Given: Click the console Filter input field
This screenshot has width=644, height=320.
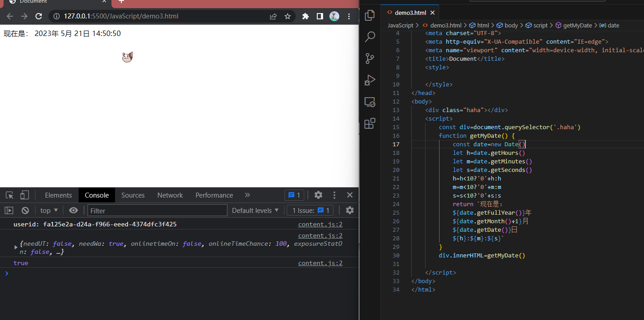Looking at the screenshot, I should (x=157, y=210).
